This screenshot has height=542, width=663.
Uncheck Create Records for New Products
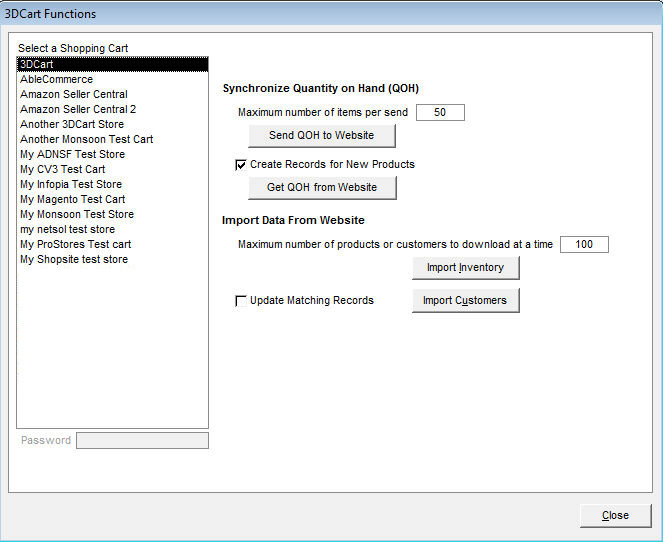point(241,165)
